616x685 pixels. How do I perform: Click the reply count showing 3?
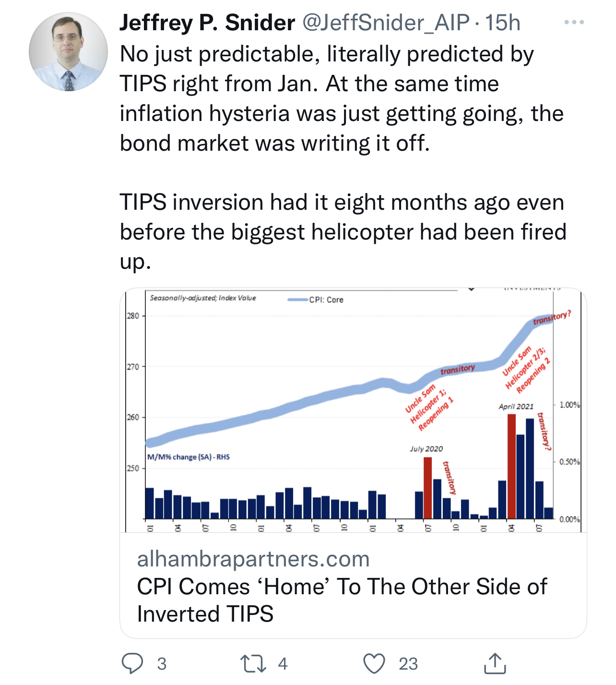(162, 664)
